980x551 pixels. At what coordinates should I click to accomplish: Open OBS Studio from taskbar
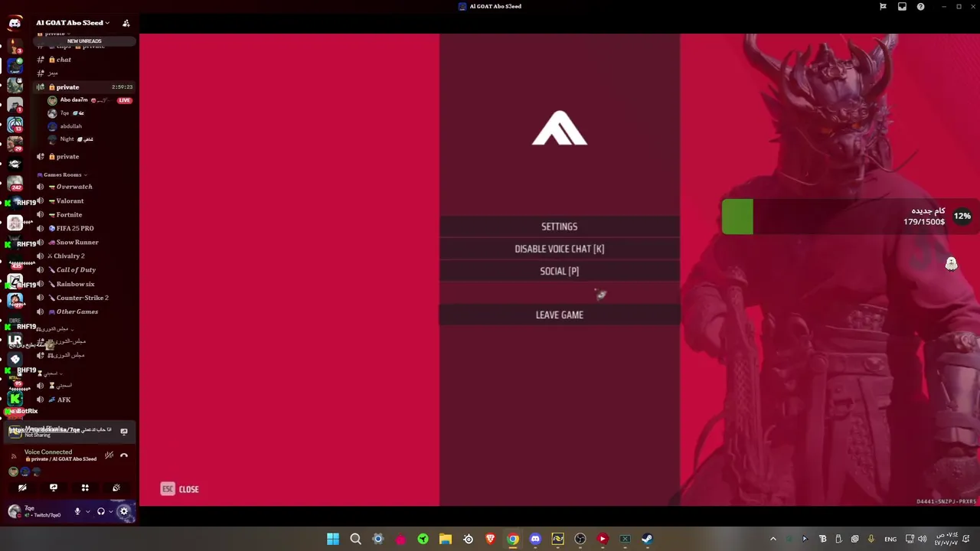click(x=580, y=539)
